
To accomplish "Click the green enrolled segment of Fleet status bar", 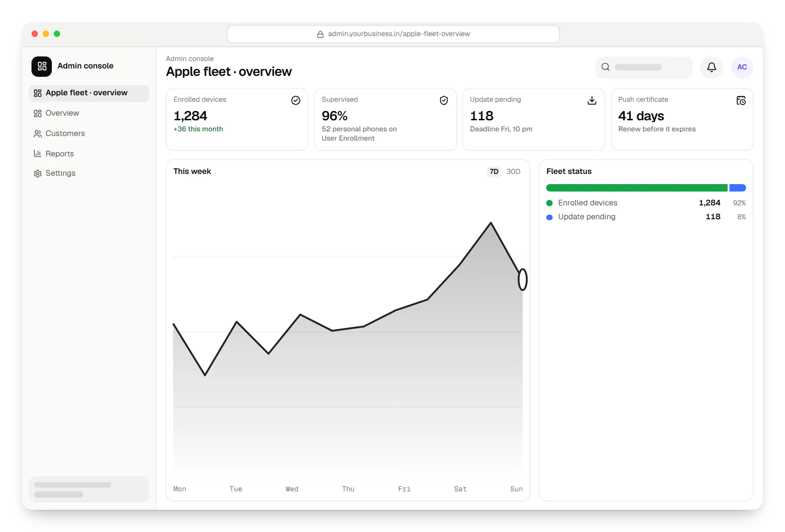I will 637,188.
